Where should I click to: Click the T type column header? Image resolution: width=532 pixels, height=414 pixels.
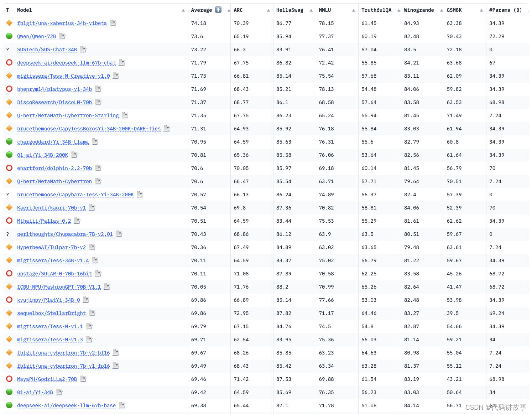pos(7,10)
